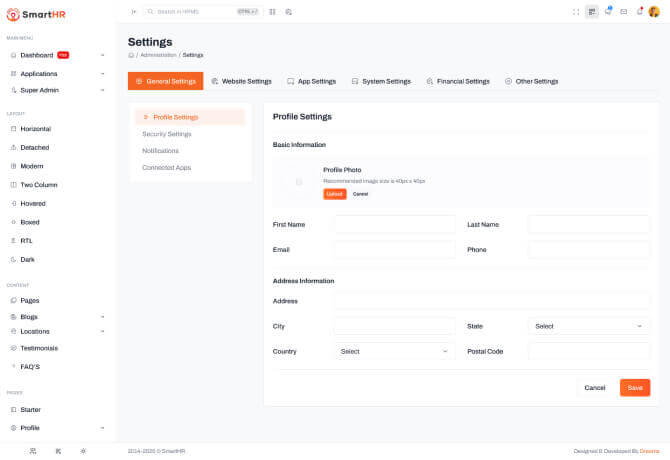Open the notifications bell icon
Viewport: 670px width, 460px height.
click(x=640, y=11)
